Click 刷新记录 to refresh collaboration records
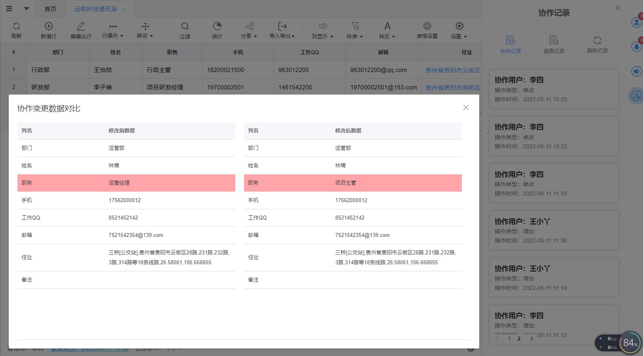The width and height of the screenshot is (644, 356). click(x=597, y=44)
